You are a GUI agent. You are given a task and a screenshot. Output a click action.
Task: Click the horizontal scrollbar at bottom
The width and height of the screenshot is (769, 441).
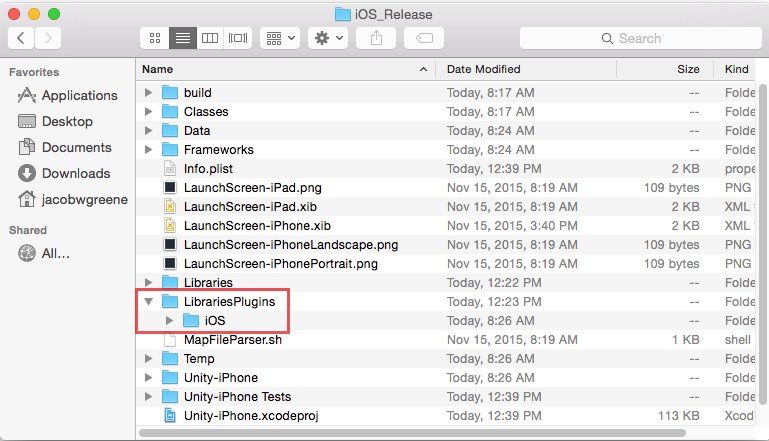(x=400, y=433)
